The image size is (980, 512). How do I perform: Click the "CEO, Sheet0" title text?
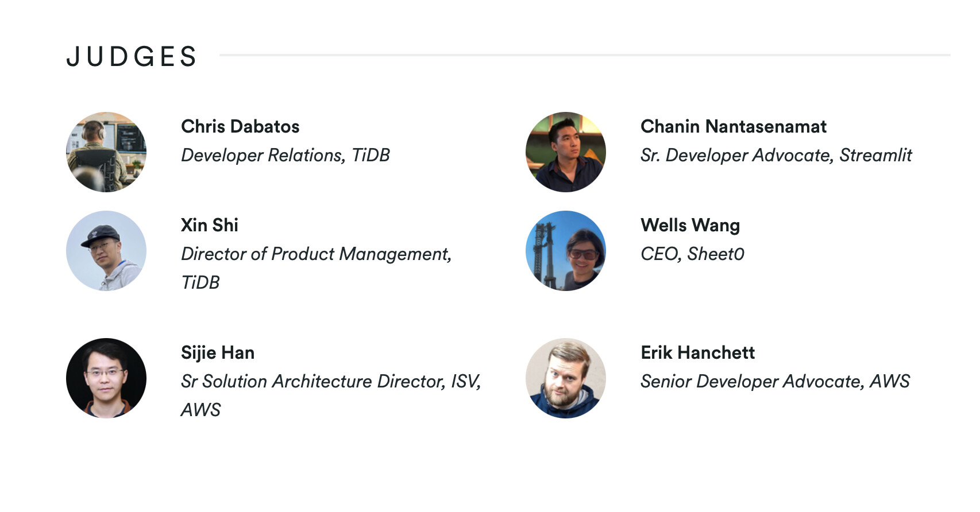pos(692,254)
